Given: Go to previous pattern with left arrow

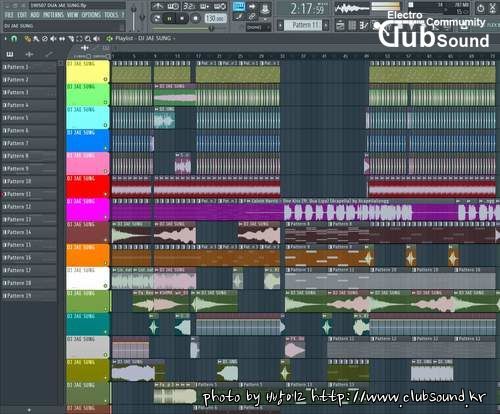Looking at the screenshot, I should coord(280,26).
